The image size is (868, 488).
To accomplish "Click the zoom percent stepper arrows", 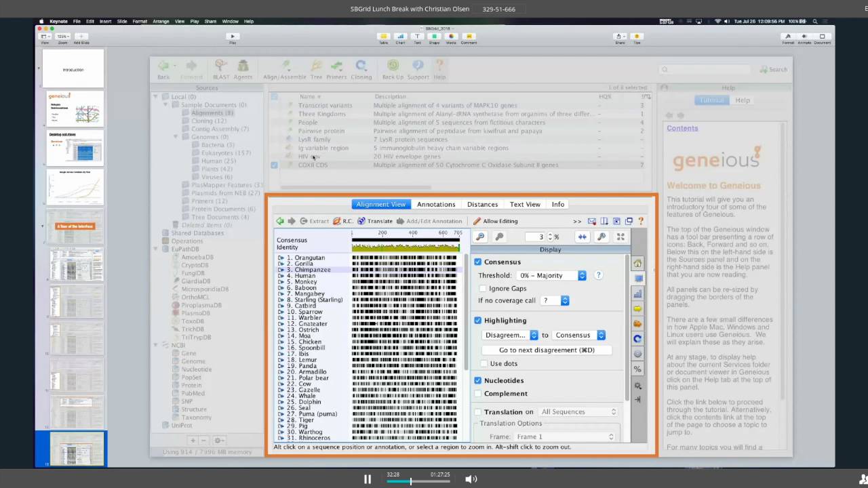I will (550, 237).
